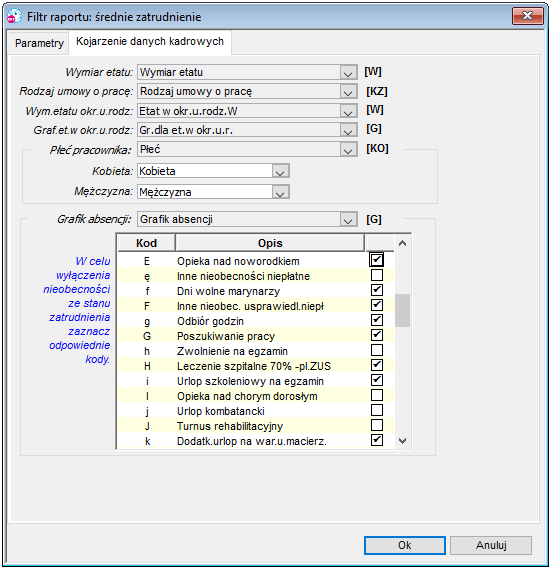The height and width of the screenshot is (569, 550).
Task: Click 'Dni wolne marynarzy' row text
Action: pos(229,291)
